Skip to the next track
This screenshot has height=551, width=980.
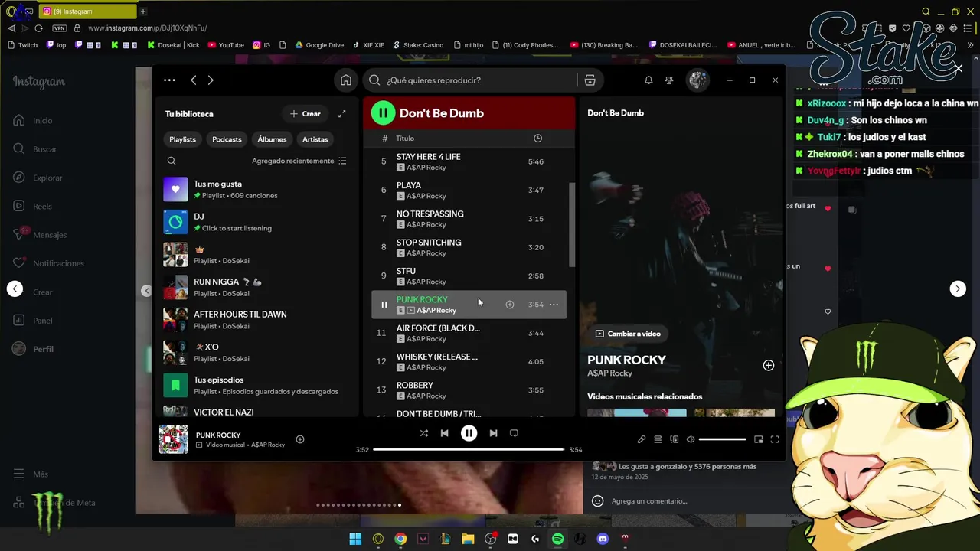point(493,433)
